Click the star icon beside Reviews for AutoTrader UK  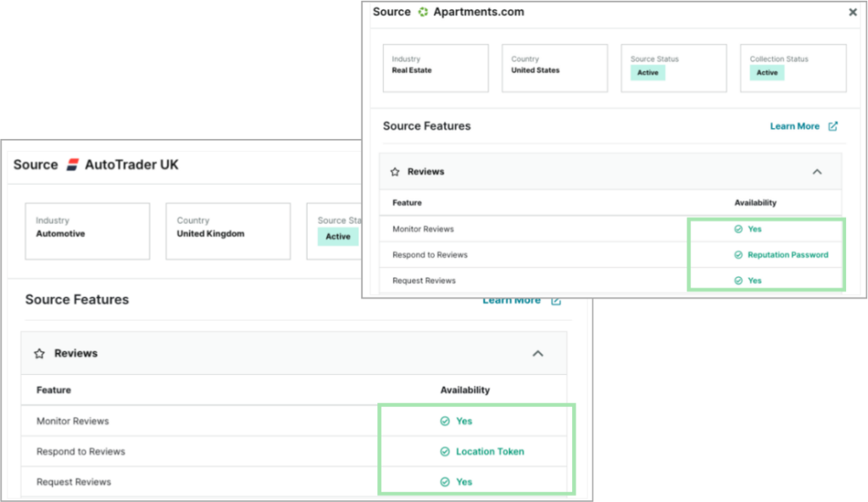click(x=40, y=354)
